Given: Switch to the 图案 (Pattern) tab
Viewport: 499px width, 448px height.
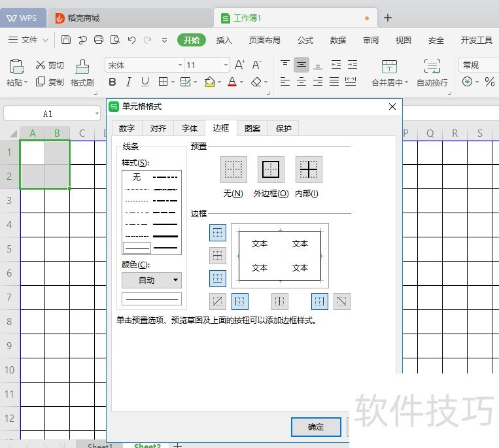Looking at the screenshot, I should click(x=252, y=128).
